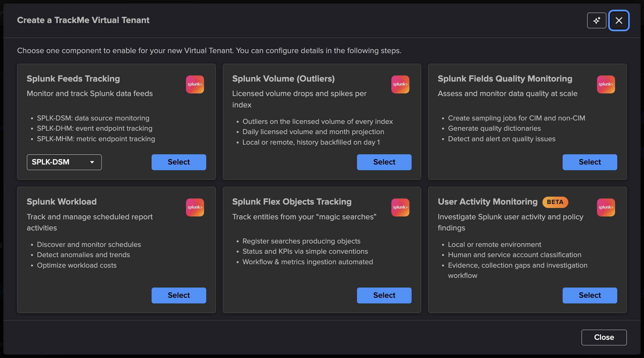The height and width of the screenshot is (358, 644).
Task: Select the Splunk Flex Objects Tracking component
Action: (384, 295)
